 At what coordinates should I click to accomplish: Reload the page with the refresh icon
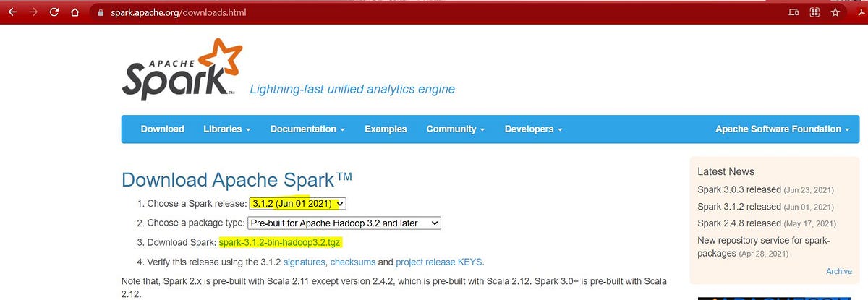(54, 13)
